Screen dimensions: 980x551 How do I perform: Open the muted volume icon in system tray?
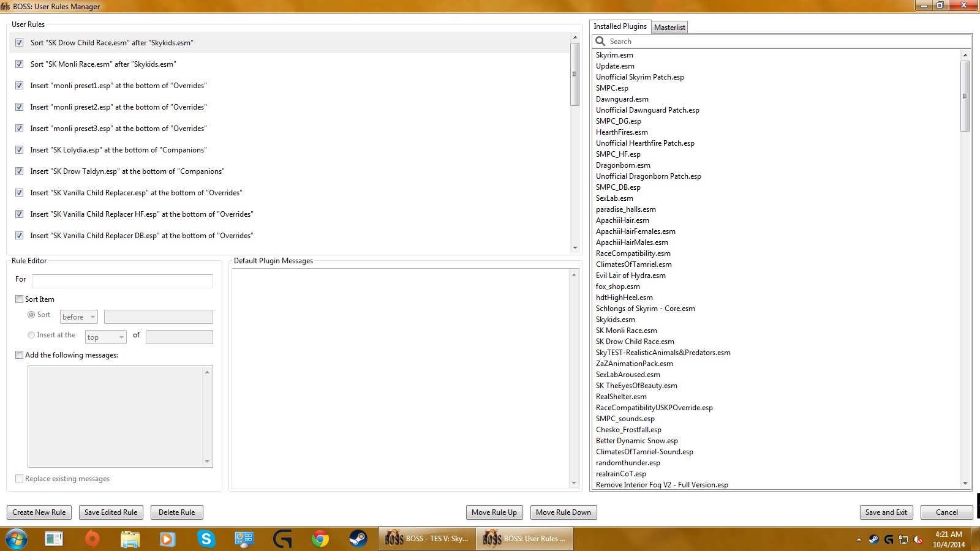[918, 539]
